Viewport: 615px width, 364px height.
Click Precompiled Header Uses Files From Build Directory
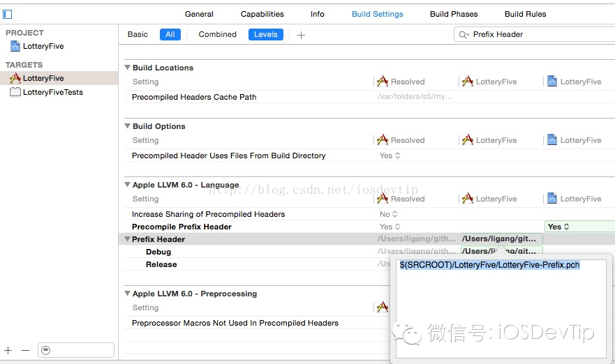tap(229, 156)
